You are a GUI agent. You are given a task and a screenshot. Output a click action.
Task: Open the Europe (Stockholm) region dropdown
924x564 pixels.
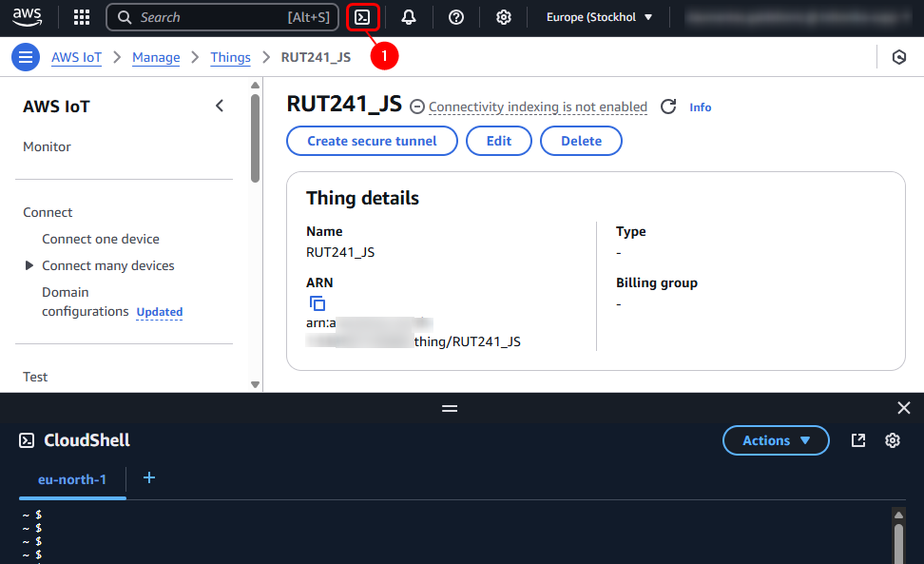pos(600,17)
